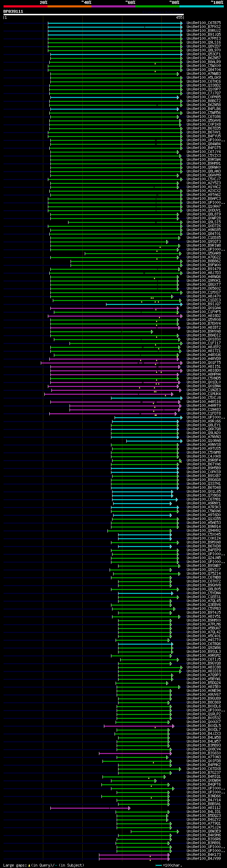
Task: Open the UniRef100_Q53CF1 hit
Action: 204,54
